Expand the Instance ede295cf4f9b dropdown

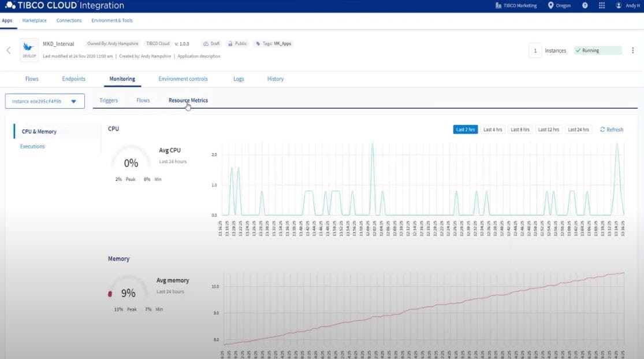point(45,101)
